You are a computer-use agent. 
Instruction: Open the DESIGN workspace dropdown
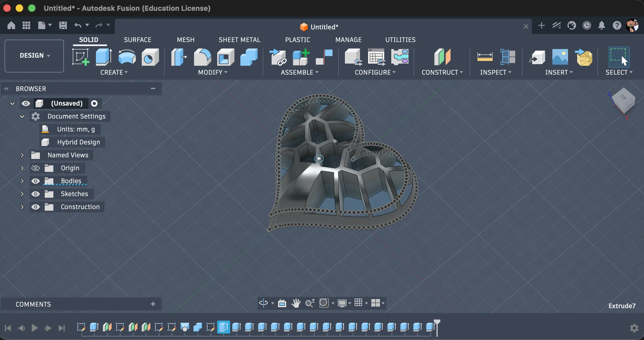34,56
